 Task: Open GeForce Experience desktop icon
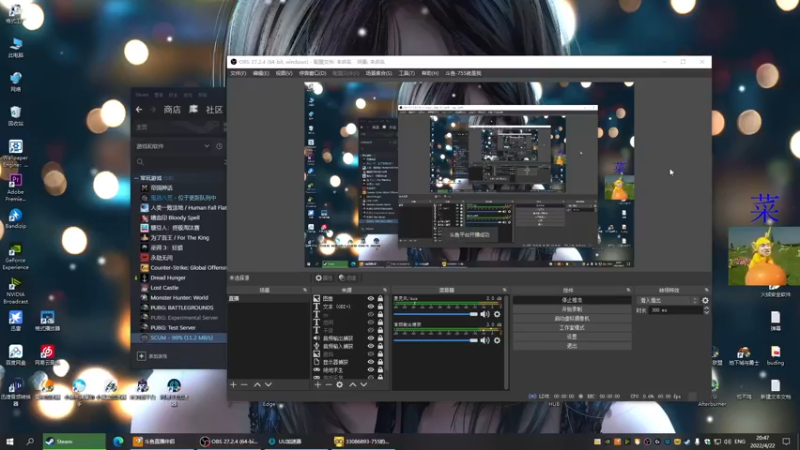pyautogui.click(x=15, y=257)
